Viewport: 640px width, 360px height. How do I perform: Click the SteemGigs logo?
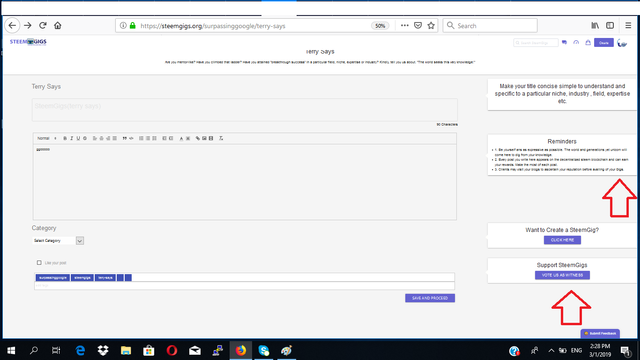click(28, 42)
